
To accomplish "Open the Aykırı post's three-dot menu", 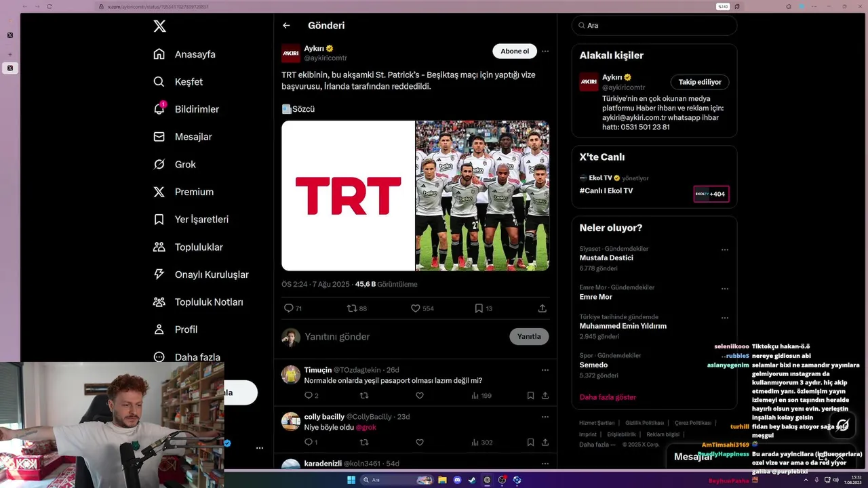I will pos(545,52).
